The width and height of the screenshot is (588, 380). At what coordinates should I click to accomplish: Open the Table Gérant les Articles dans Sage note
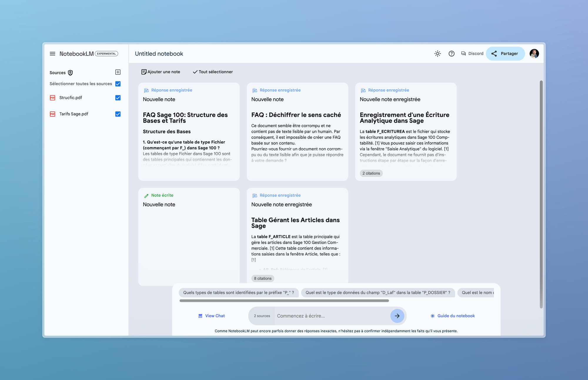297,236
